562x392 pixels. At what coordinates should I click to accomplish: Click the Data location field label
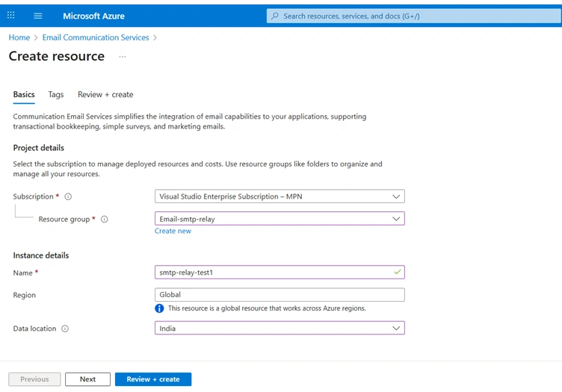(35, 329)
